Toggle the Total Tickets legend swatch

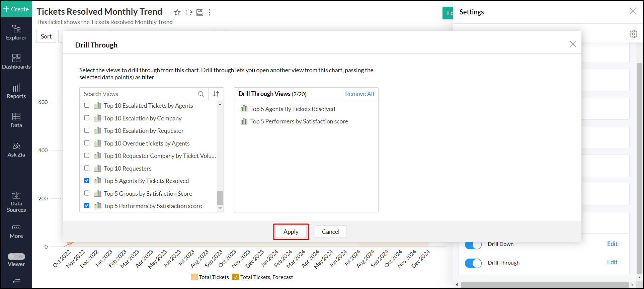tap(194, 277)
